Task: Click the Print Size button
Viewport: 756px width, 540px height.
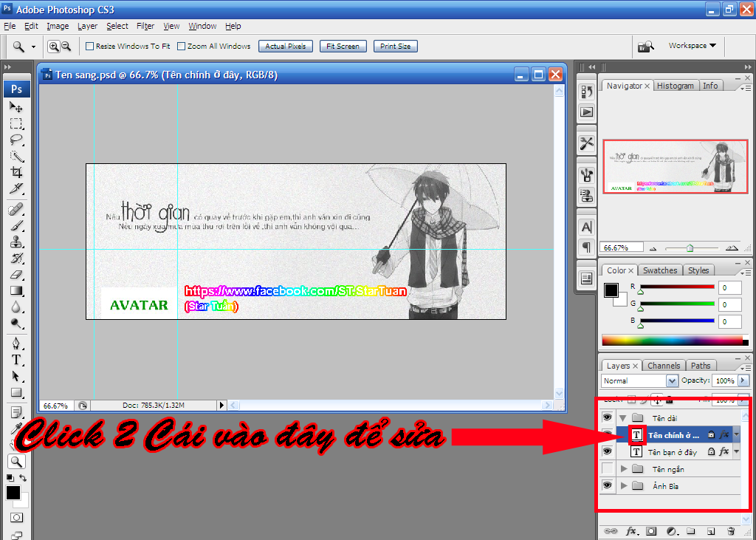Action: 396,47
